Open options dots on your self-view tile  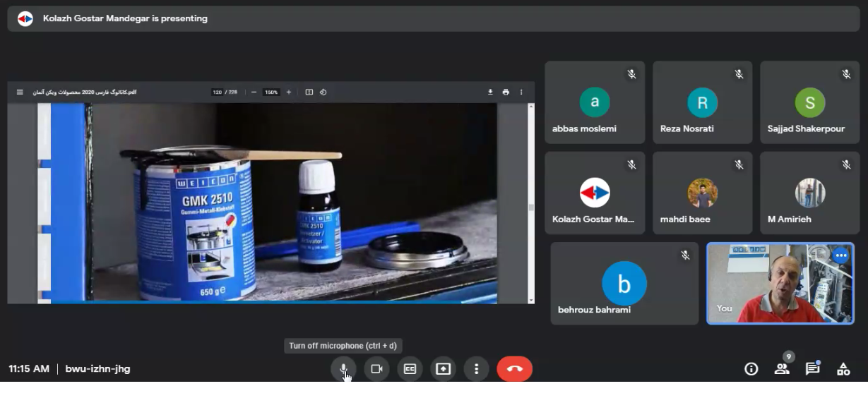[840, 255]
